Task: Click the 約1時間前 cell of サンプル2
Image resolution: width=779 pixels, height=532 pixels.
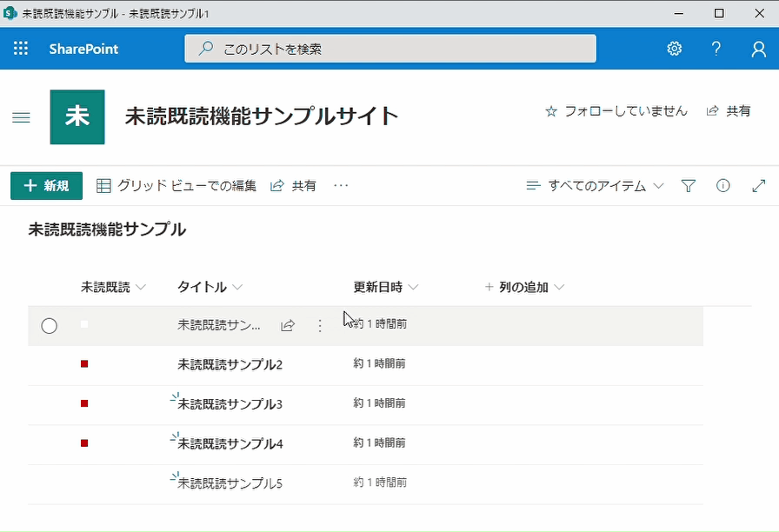Action: [380, 363]
